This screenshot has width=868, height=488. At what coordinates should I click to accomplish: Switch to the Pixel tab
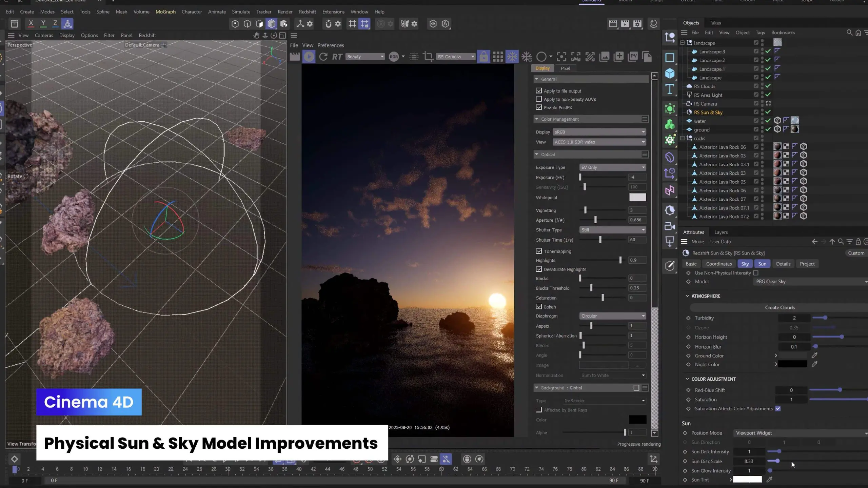pos(565,68)
